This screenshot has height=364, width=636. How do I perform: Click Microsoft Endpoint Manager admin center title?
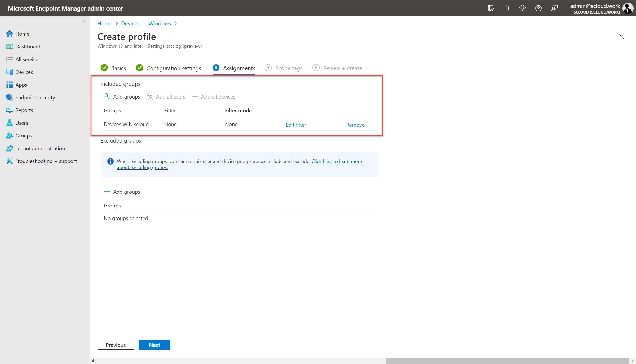pos(65,8)
